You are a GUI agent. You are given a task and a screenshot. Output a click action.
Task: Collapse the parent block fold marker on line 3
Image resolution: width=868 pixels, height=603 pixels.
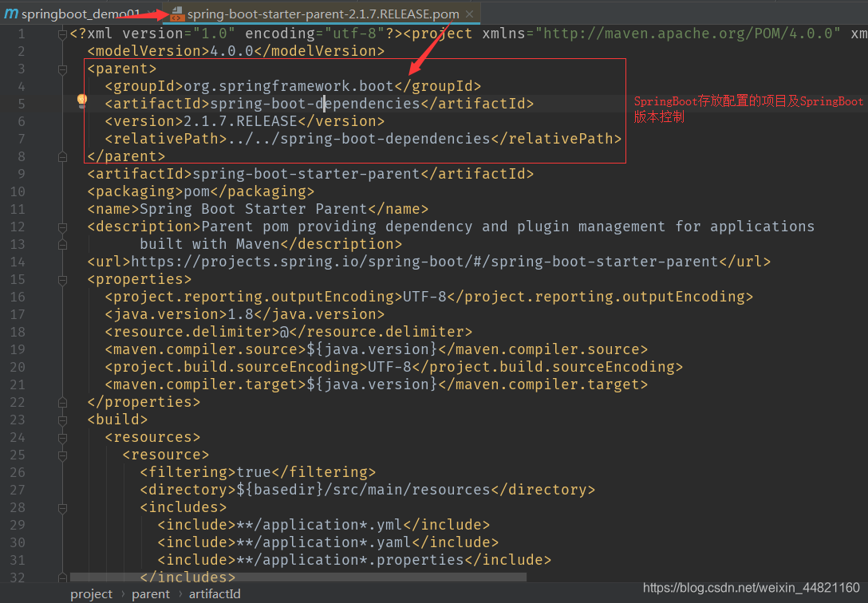click(62, 69)
